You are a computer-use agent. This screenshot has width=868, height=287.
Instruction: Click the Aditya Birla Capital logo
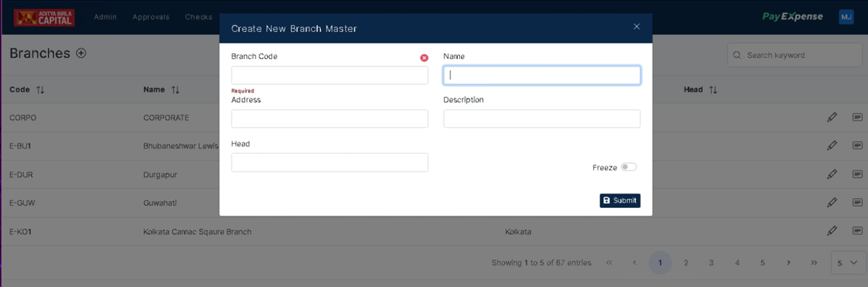(x=44, y=17)
